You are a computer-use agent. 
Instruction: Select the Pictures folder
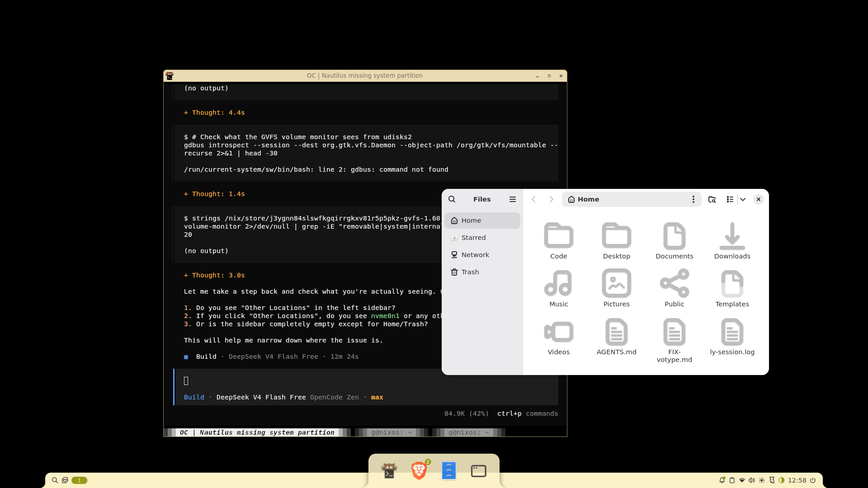click(616, 288)
